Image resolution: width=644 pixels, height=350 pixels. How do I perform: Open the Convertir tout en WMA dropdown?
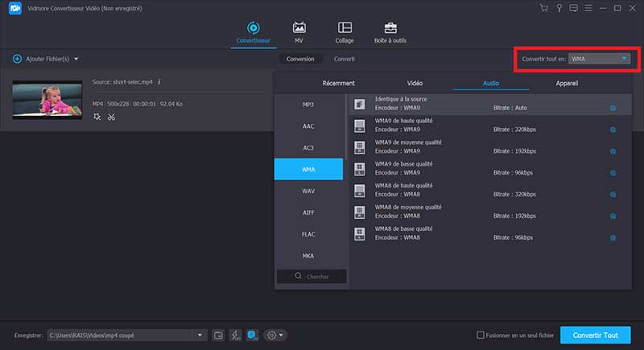click(x=599, y=59)
